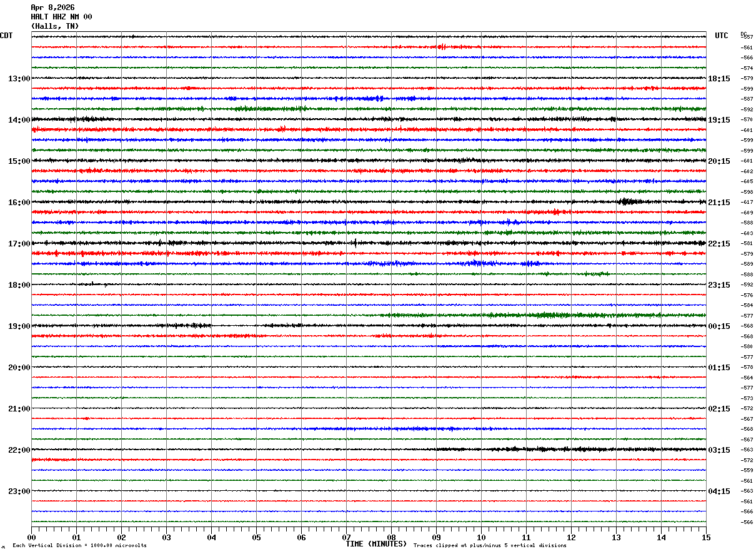Click the x-axis minute label "05"
The image size is (756, 554).
[x=256, y=537]
